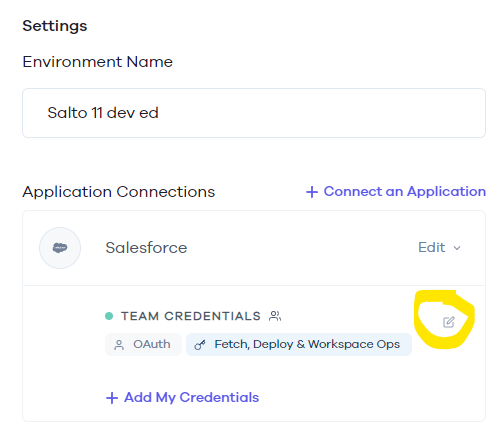The image size is (499, 432).
Task: Click the TEAM CREDENTIALS label
Action: [x=191, y=316]
